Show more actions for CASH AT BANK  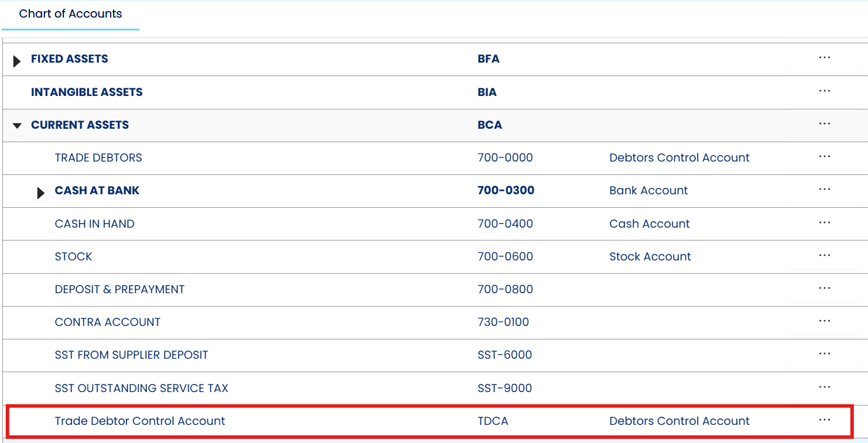click(824, 190)
